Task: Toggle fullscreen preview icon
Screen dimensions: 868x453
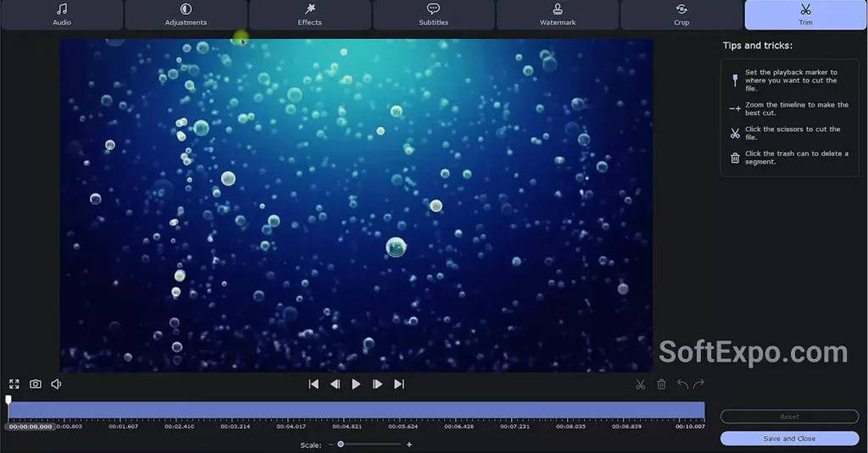Action: [14, 384]
